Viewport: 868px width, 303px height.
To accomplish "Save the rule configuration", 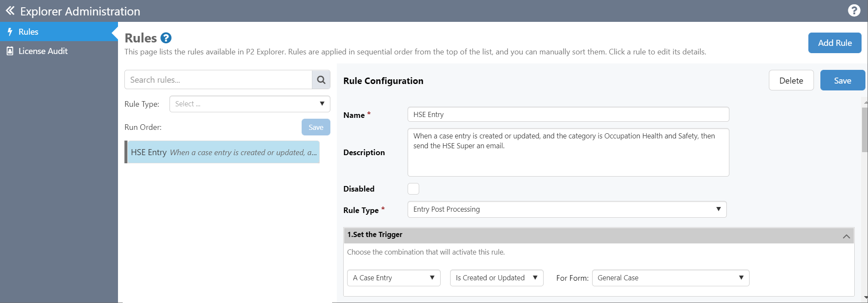I will tap(842, 81).
